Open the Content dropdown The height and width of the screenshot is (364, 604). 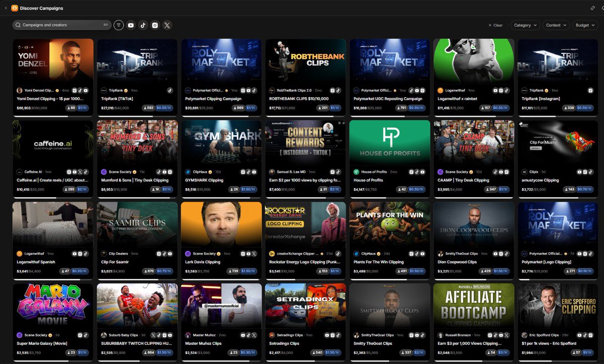pos(556,25)
